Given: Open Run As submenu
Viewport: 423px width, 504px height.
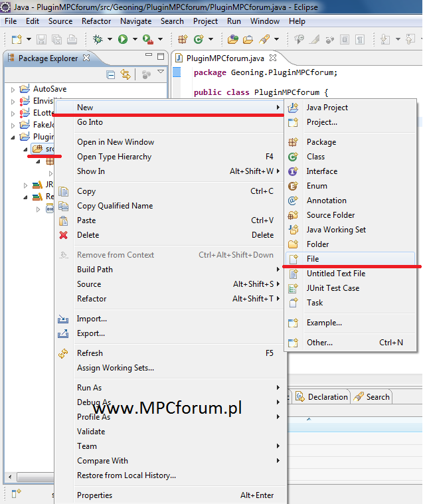Looking at the screenshot, I should (169, 388).
